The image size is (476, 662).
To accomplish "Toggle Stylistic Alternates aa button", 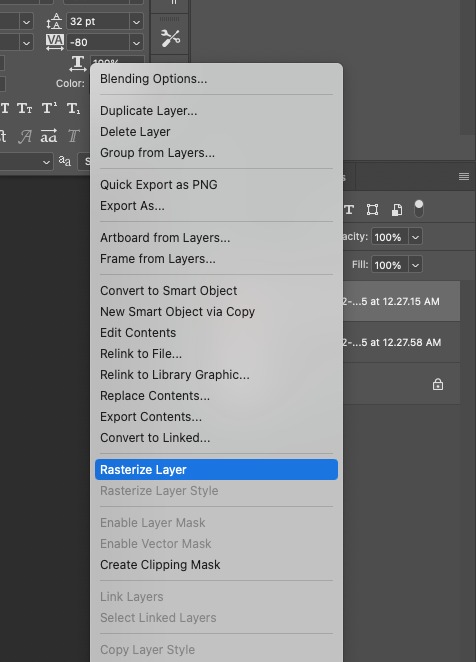I will point(49,136).
